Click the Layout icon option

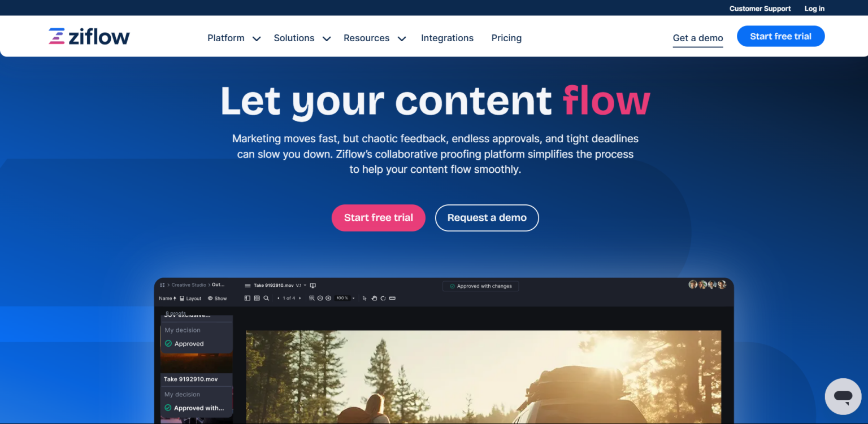[x=190, y=298]
